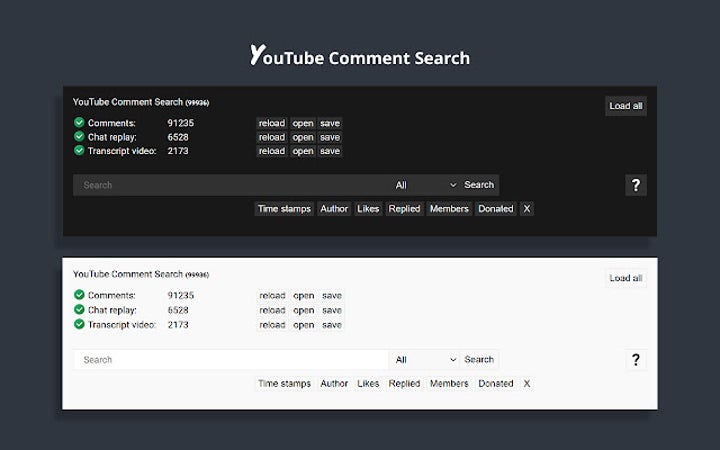
Task: Toggle the Time stamps filter in dark panel
Action: [x=284, y=209]
